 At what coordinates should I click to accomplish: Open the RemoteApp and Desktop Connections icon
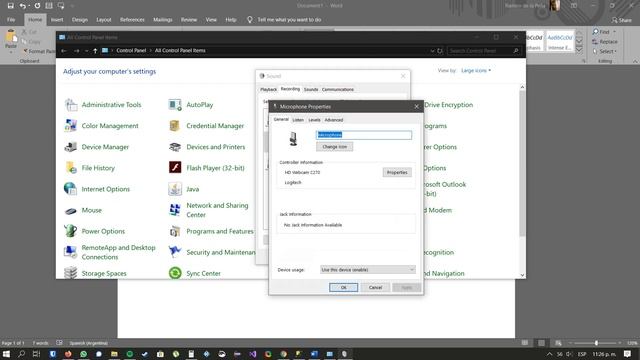point(71,252)
